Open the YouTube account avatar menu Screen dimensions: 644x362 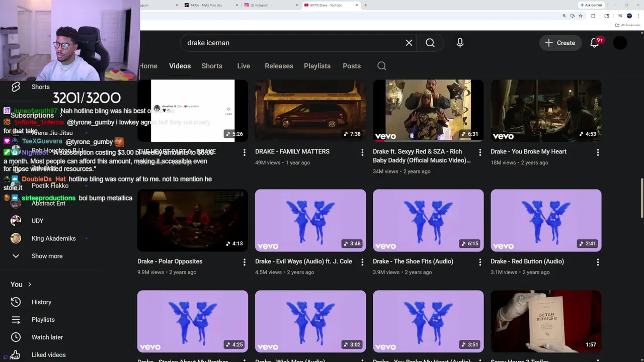point(620,43)
